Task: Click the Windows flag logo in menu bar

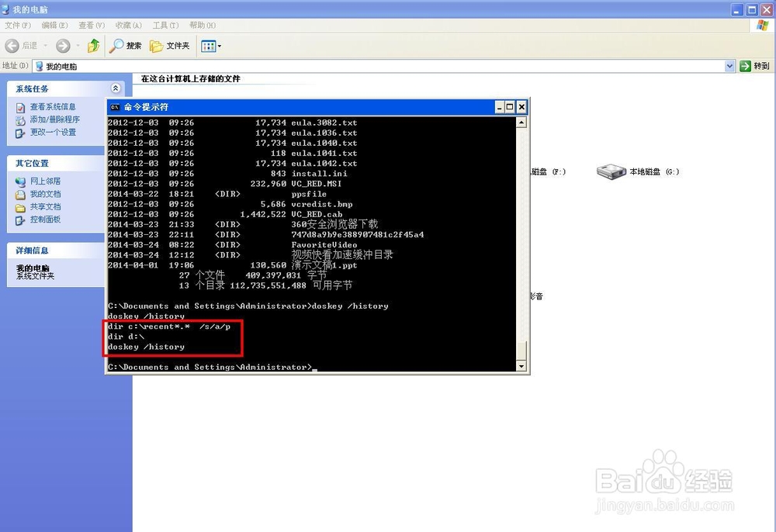Action: tap(762, 26)
